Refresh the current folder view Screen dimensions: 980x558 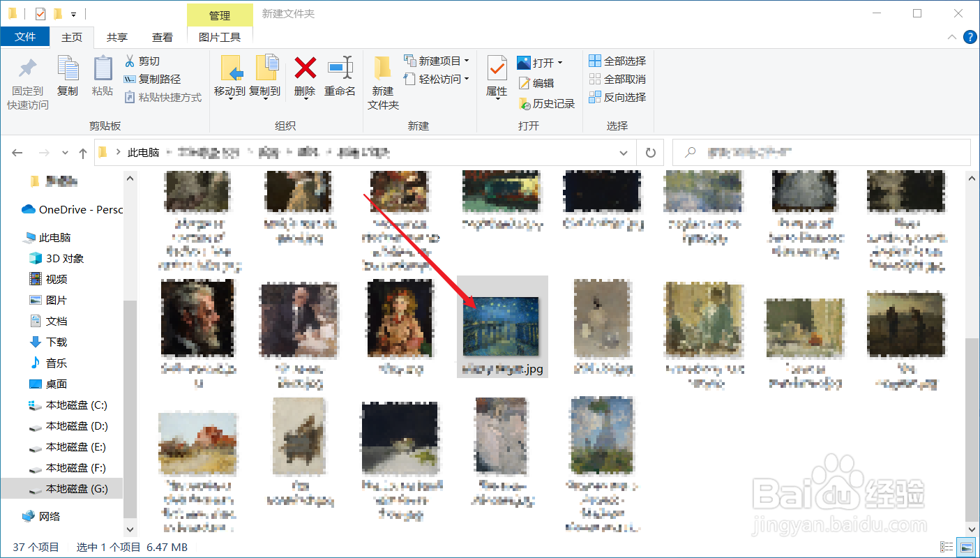[x=651, y=153]
